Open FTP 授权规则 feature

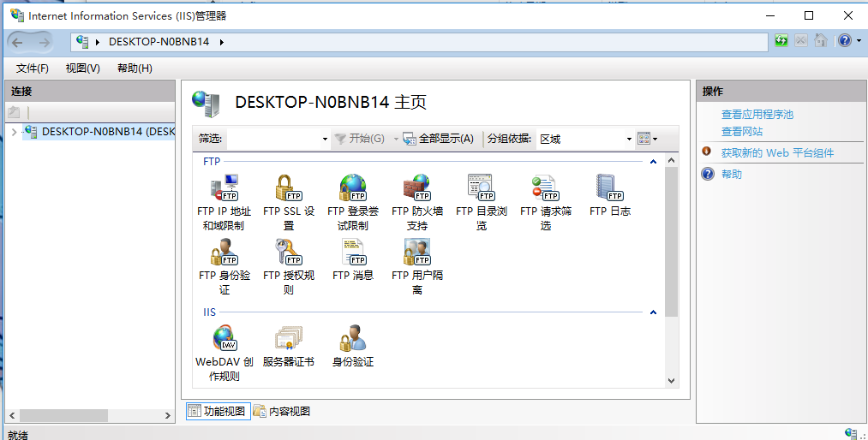pyautogui.click(x=289, y=266)
